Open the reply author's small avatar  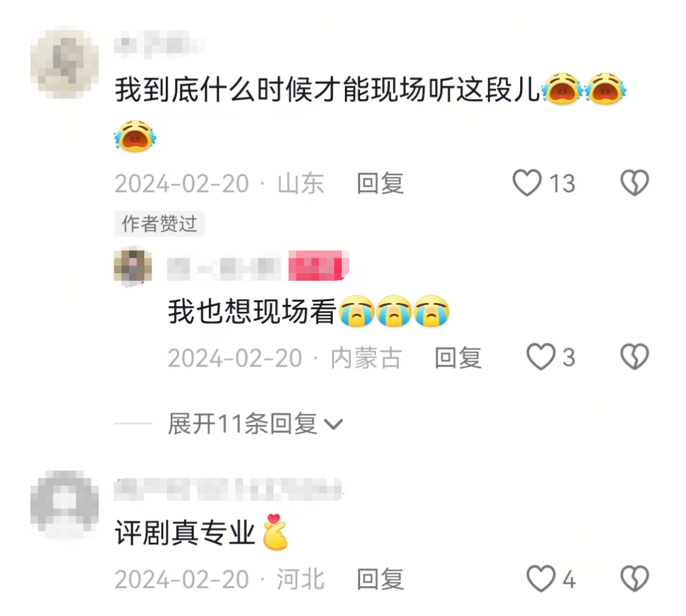(133, 266)
